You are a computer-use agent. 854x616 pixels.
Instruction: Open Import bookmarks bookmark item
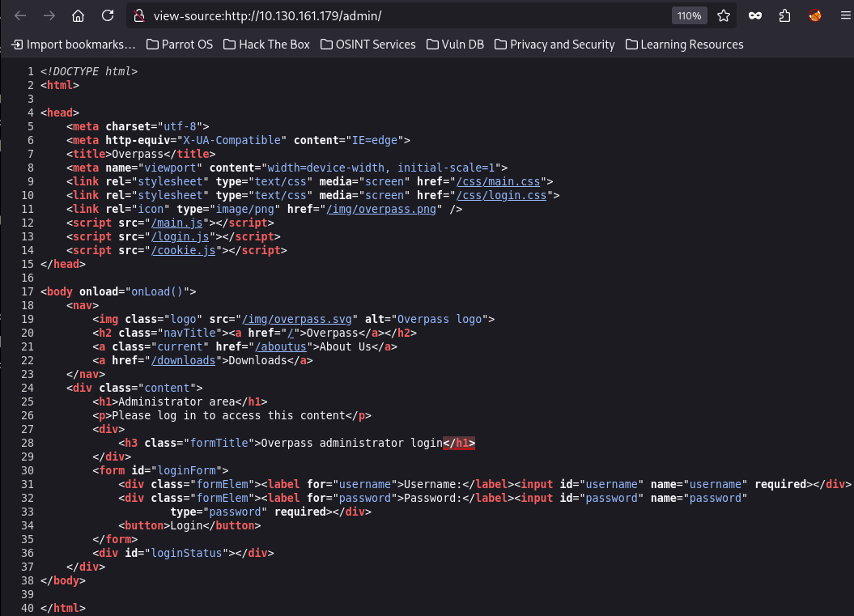(74, 45)
